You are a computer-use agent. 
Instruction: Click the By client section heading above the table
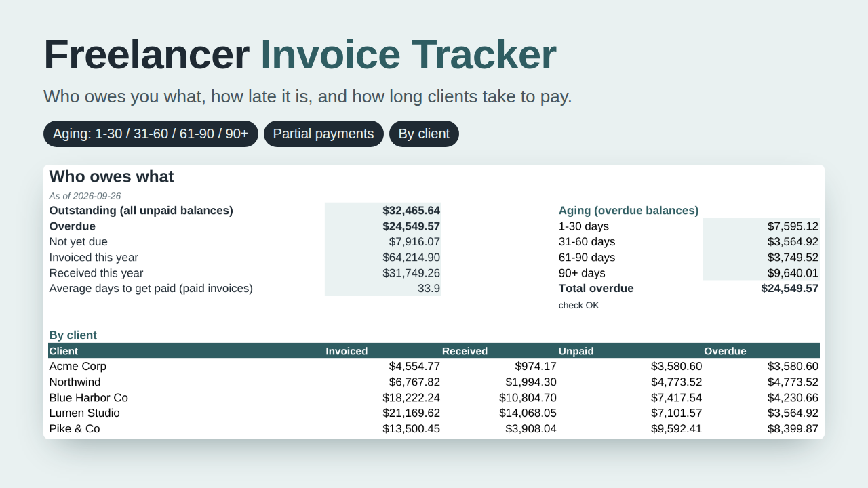(x=73, y=335)
